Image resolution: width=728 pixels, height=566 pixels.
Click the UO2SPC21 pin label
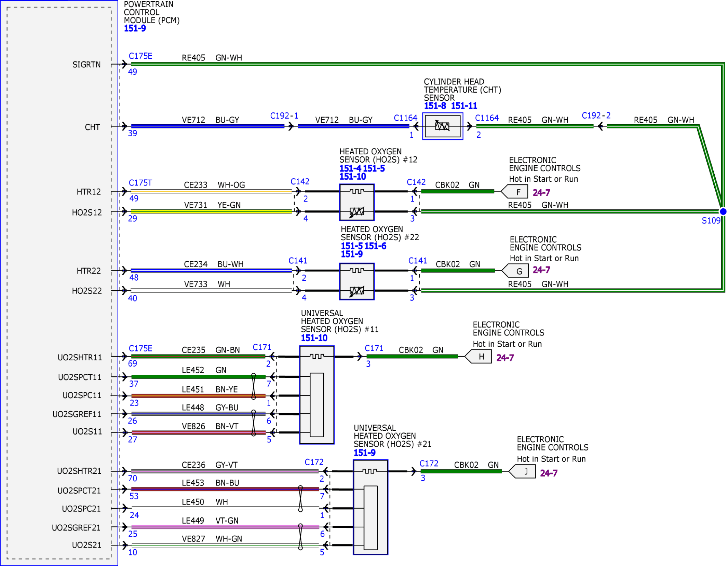point(81,509)
